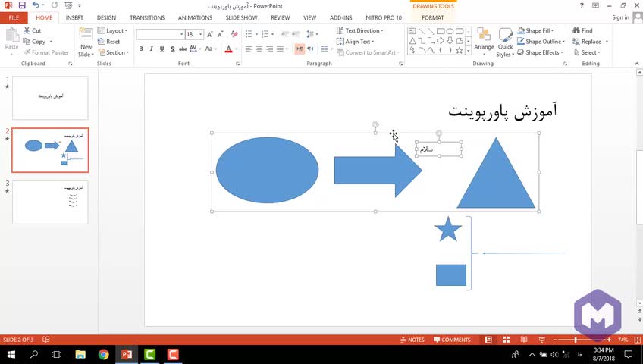
Task: Click the spell check icon in status bar
Action: (46, 340)
